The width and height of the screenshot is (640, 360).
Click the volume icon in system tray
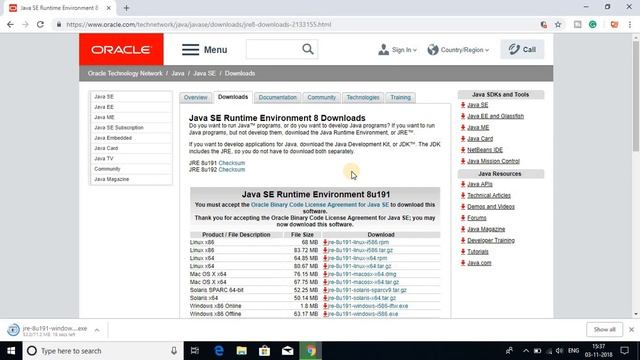pyautogui.click(x=559, y=351)
